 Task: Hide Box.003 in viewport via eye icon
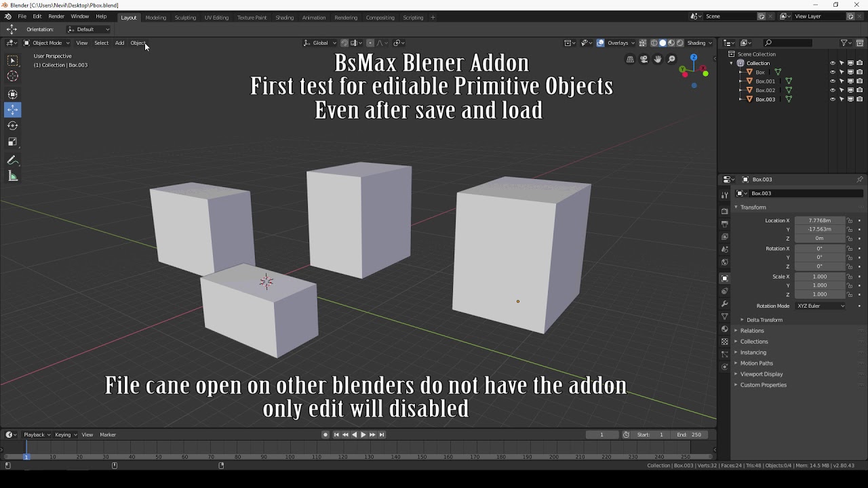833,100
